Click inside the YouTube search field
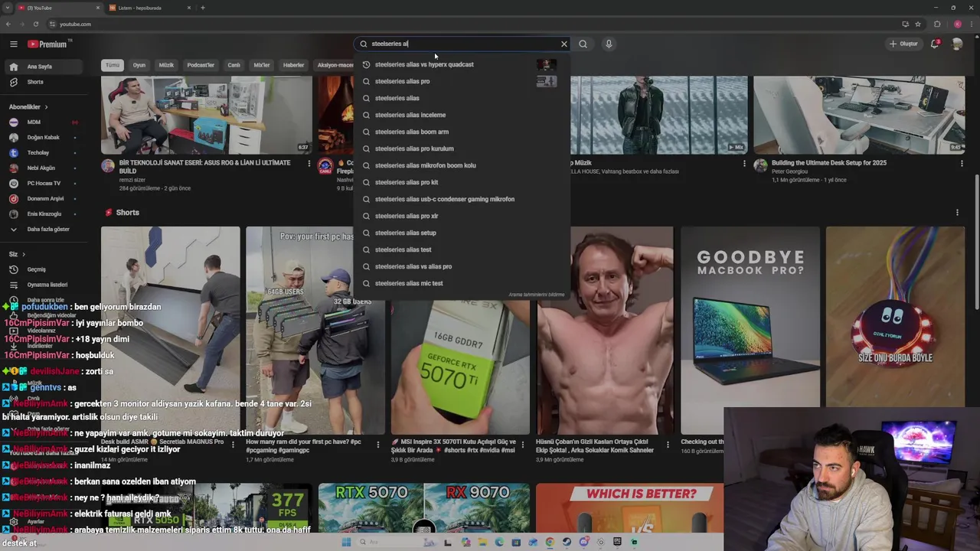This screenshot has height=551, width=980. pos(463,44)
